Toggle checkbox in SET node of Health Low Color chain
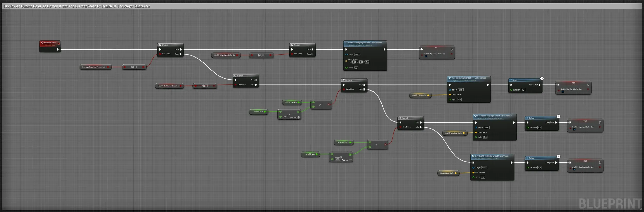 [x=574, y=169]
